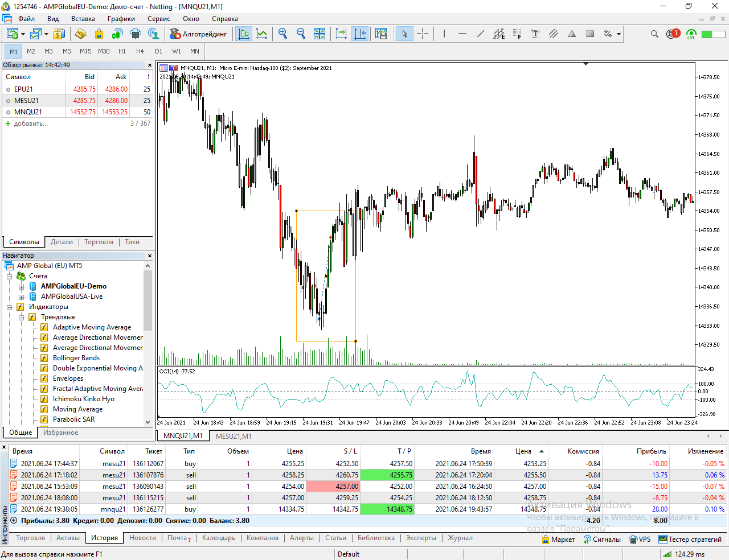729x560 pixels.
Task: Select the equidistant channel tool
Action: [x=499, y=34]
